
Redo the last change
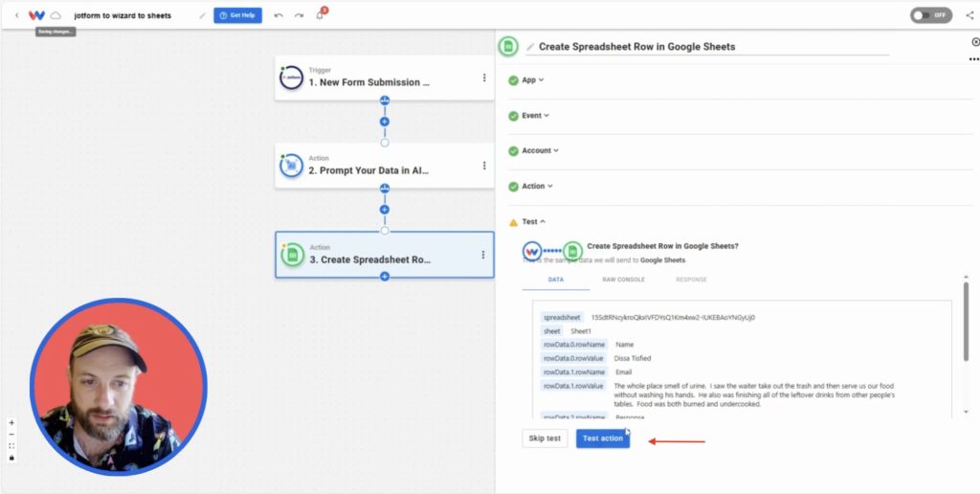(299, 15)
